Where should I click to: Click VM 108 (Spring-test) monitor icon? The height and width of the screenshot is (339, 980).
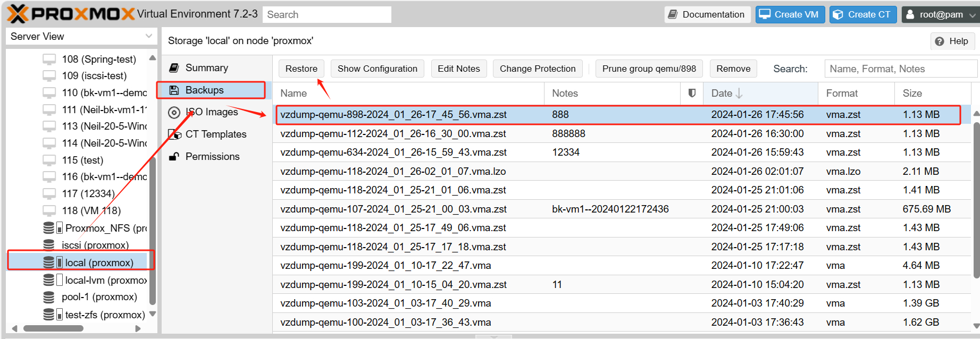point(49,59)
